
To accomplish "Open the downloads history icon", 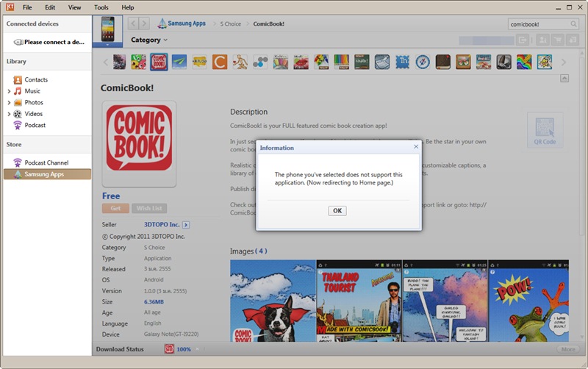I will coord(573,40).
